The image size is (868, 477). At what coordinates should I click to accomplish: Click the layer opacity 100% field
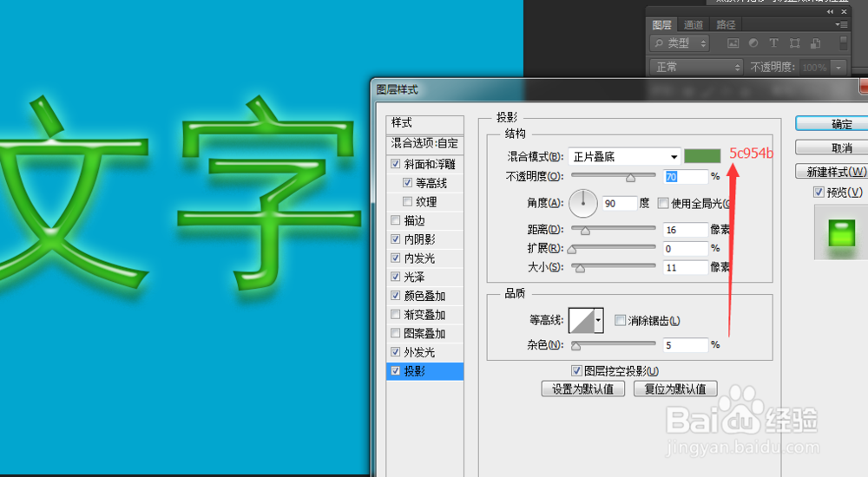(x=815, y=68)
